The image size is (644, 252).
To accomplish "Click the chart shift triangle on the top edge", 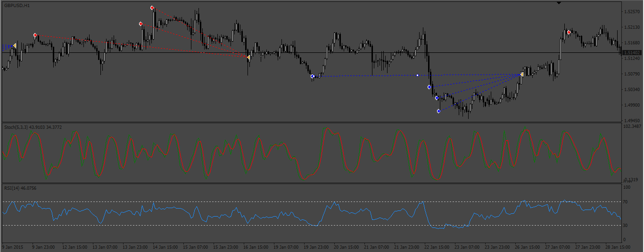I will [x=559, y=3].
